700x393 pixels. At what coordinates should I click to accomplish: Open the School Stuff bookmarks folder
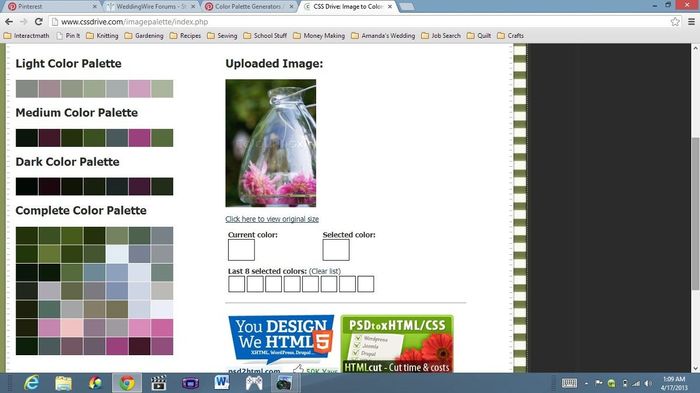click(265, 36)
